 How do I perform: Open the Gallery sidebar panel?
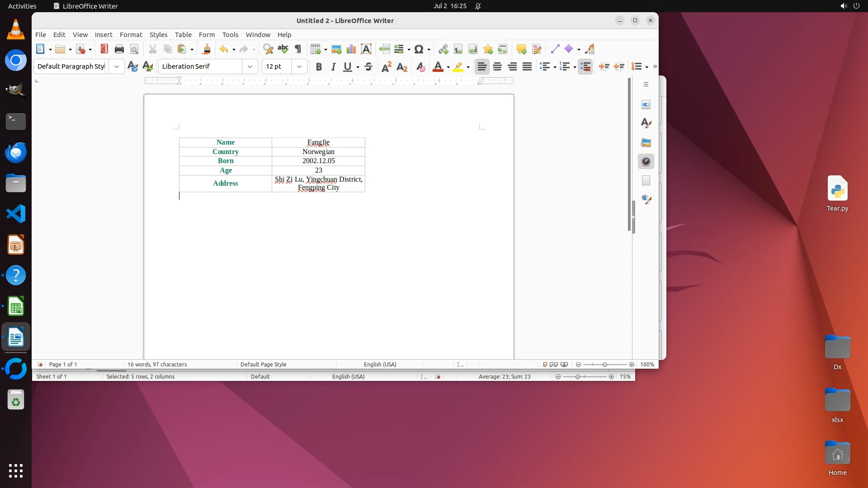pyautogui.click(x=646, y=142)
